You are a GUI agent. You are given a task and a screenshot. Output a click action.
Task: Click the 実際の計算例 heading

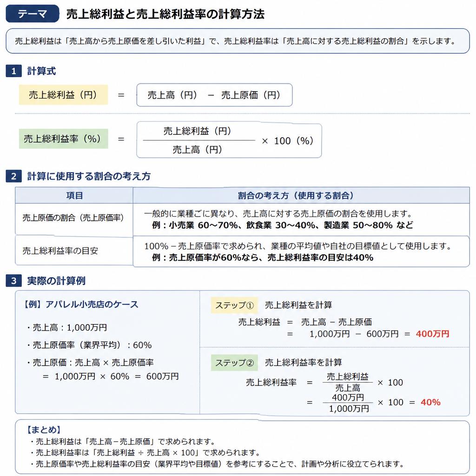click(56, 281)
